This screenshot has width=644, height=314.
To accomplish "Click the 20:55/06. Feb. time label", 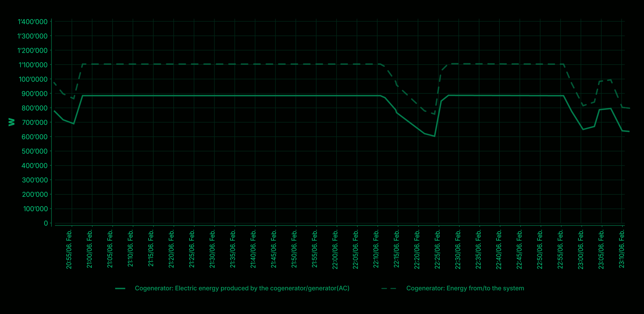I will tap(69, 249).
